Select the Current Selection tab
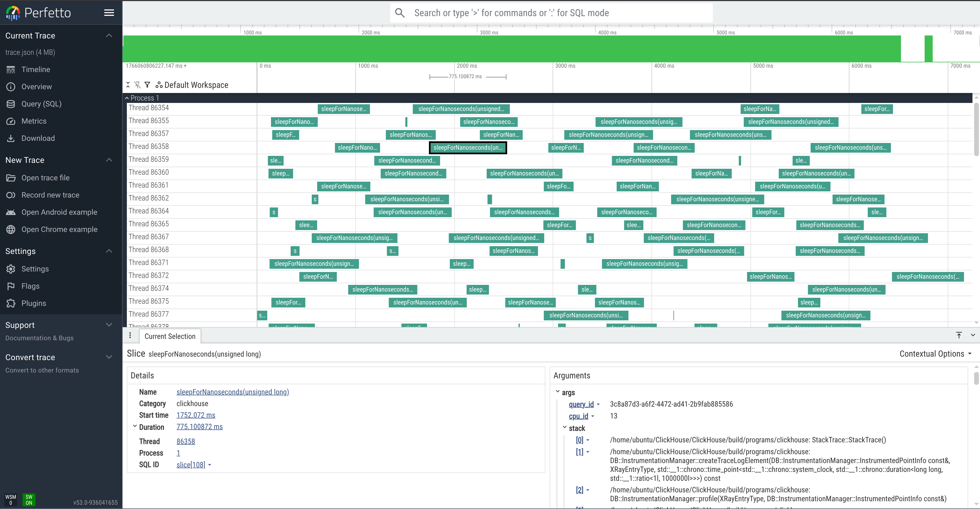This screenshot has width=980, height=509. pos(170,336)
